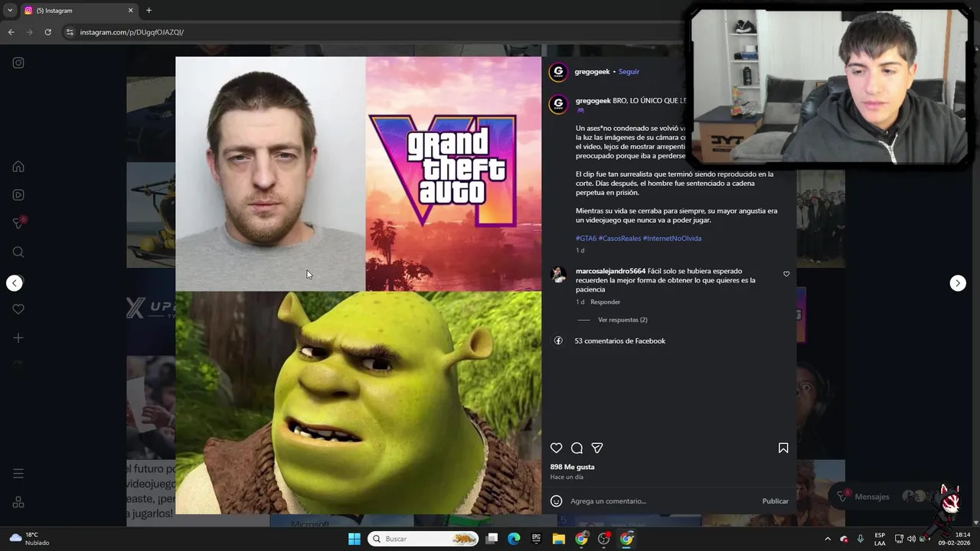Open 53 comentarios de Facebook
Viewport: 980px width, 551px height.
620,341
